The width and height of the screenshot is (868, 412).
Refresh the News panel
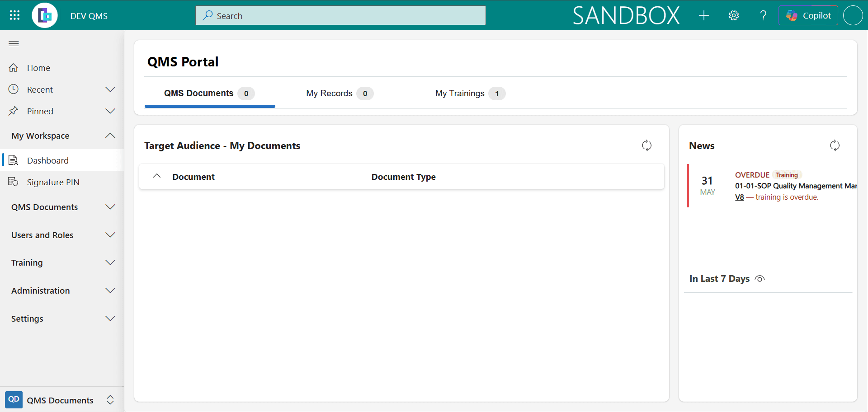[835, 145]
